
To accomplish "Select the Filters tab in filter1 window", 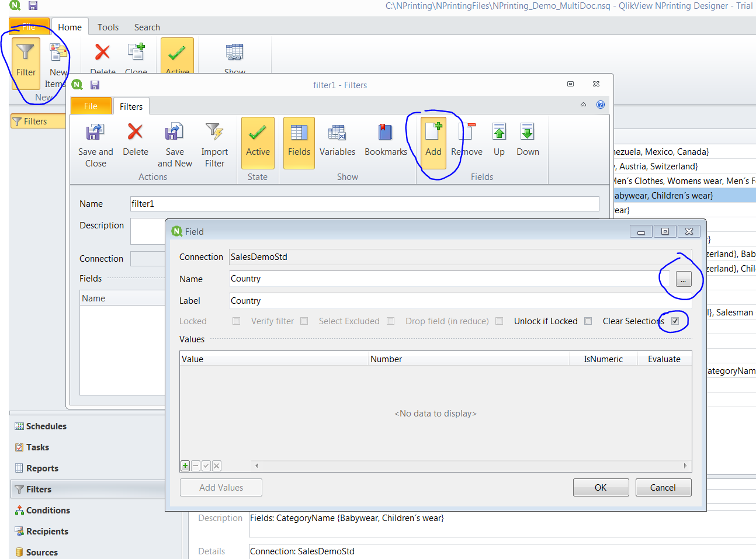I will (131, 106).
